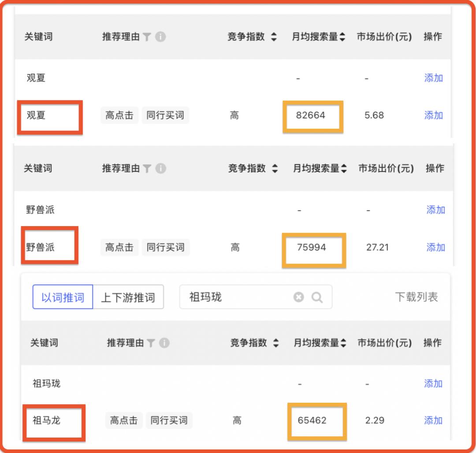Open 推荐理由 filter in the 野兽派 table header
Viewport: 476px width, 453px height.
147,168
